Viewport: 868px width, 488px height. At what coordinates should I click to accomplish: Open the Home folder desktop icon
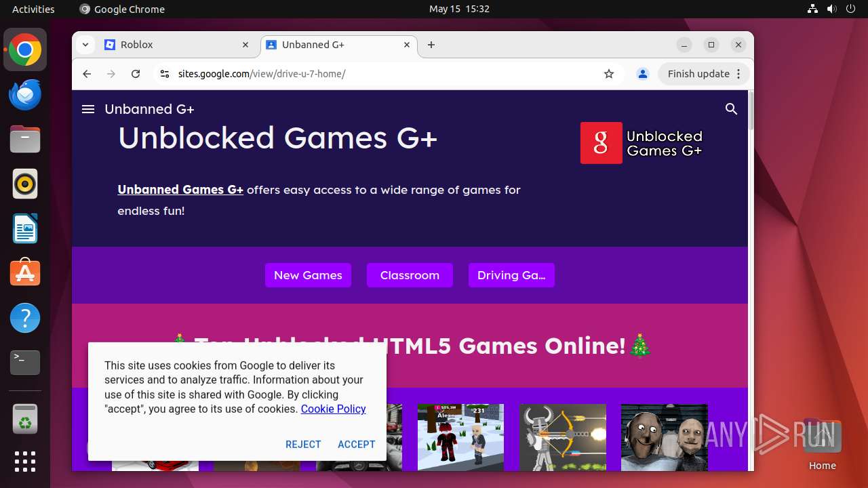click(x=822, y=445)
